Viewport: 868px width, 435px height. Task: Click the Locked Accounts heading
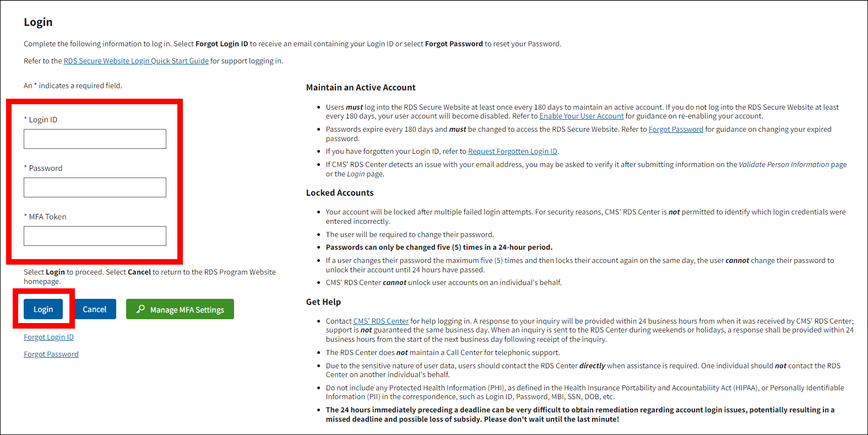click(x=340, y=193)
